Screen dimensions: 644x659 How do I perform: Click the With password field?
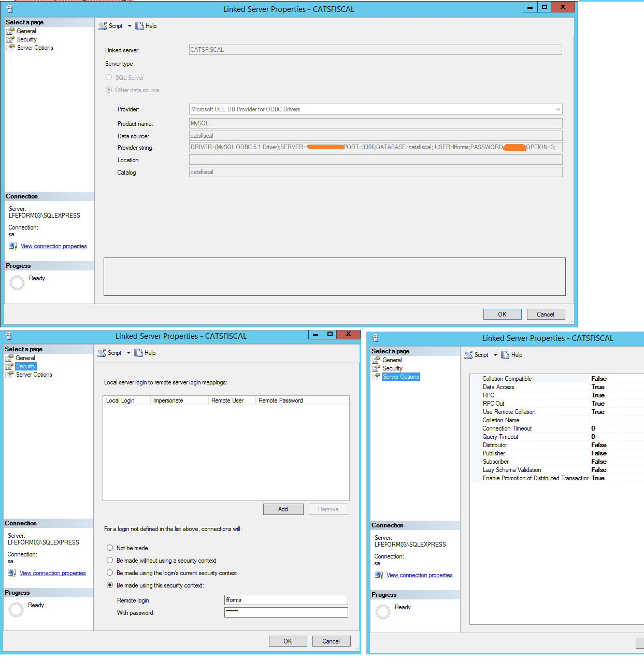point(286,612)
